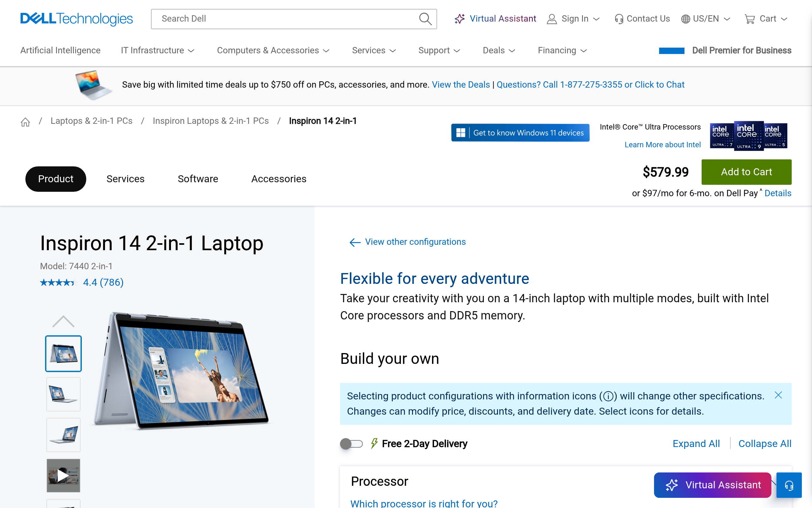The width and height of the screenshot is (812, 508).
Task: Open Which processor is right for you link
Action: point(424,503)
